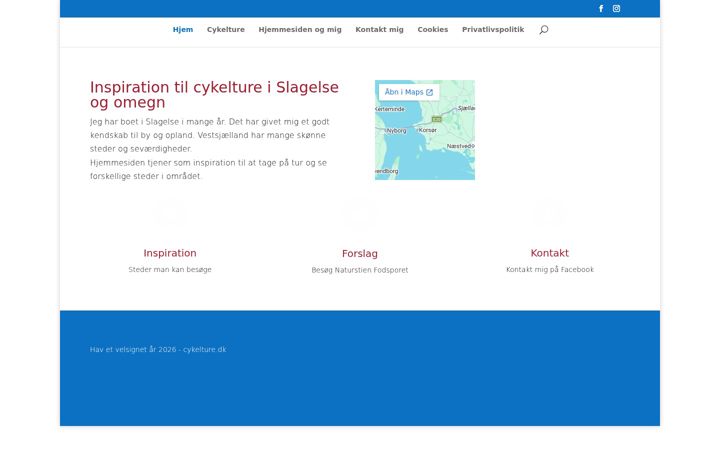
Task: Click the Forslag heading link
Action: 360,253
